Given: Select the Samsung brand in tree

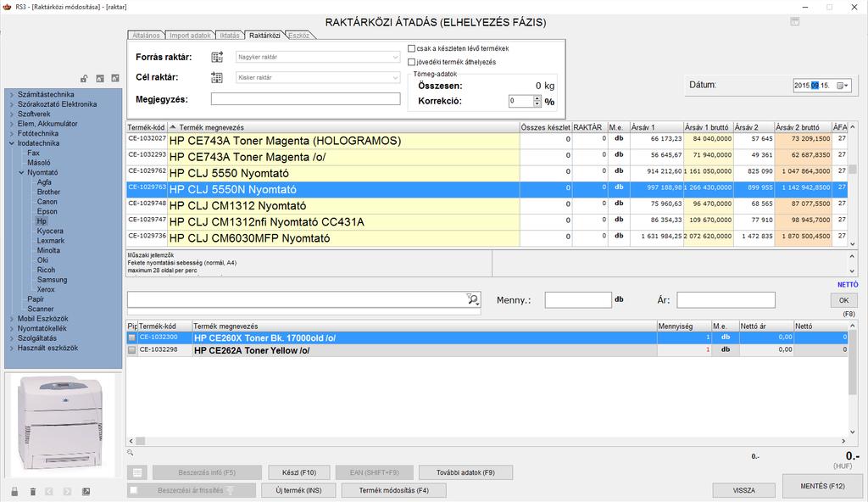Looking at the screenshot, I should 52,280.
